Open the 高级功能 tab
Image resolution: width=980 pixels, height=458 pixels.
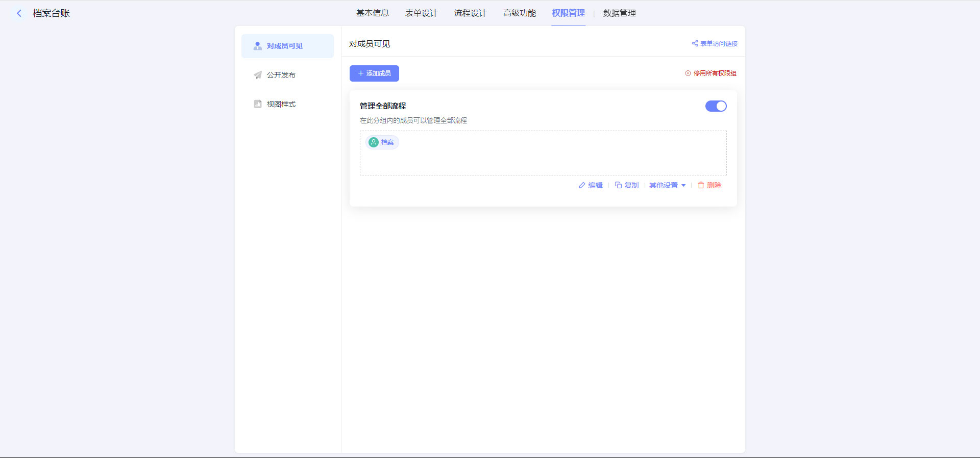(x=519, y=13)
